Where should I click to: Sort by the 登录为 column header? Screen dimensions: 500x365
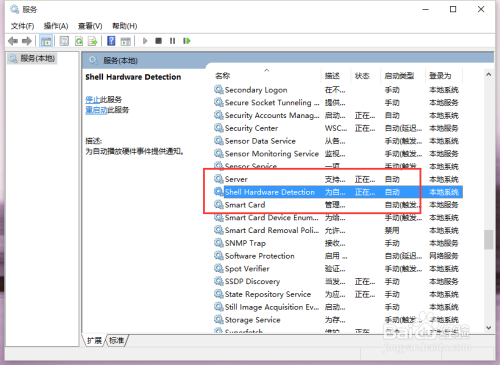(440, 76)
